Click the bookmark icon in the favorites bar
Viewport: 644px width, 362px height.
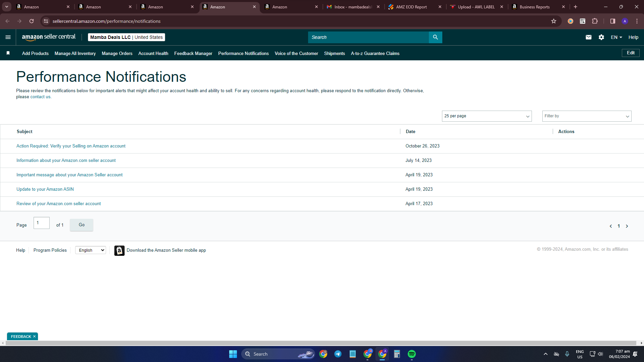[x=8, y=53]
